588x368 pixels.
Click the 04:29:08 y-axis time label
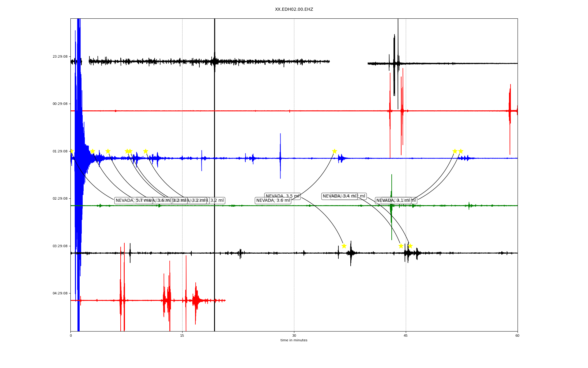tap(60, 293)
